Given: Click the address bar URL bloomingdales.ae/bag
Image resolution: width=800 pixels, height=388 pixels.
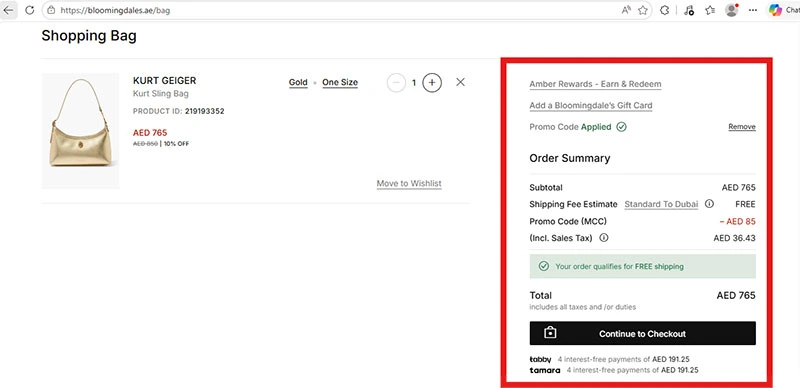Looking at the screenshot, I should pos(115,10).
